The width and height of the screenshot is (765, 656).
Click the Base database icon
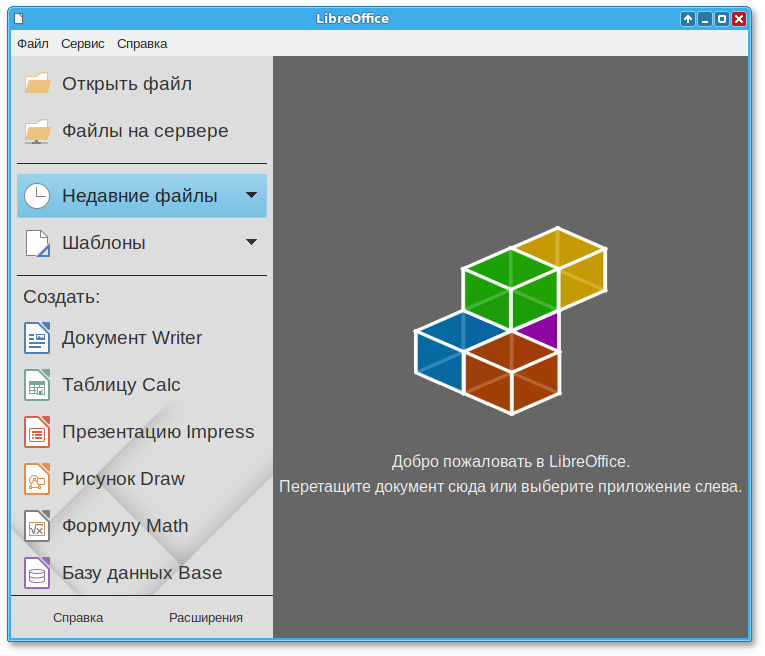tap(37, 573)
